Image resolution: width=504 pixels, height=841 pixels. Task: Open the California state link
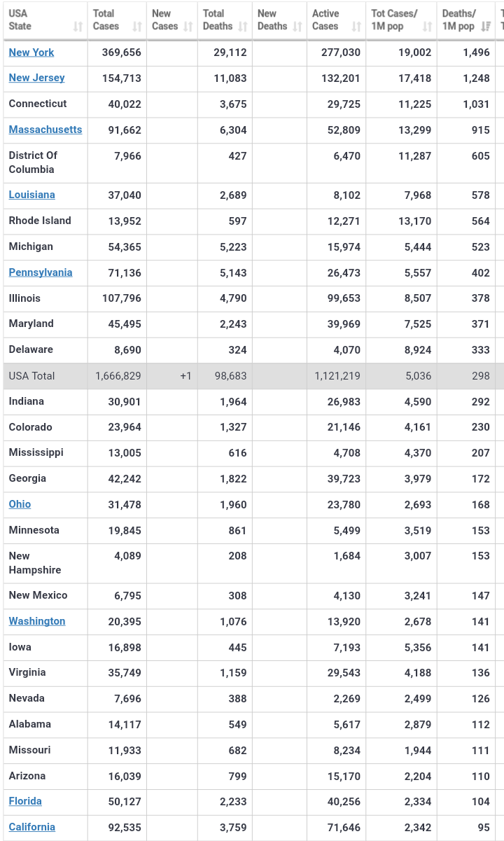pos(31,827)
